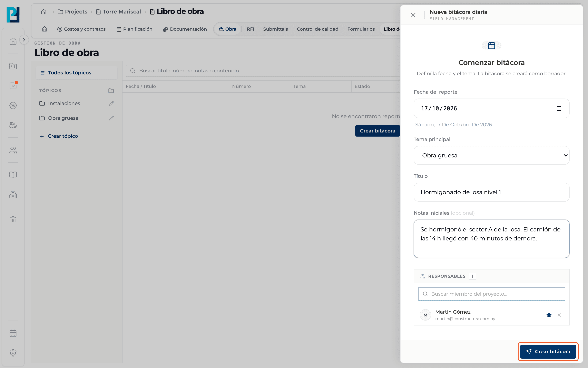Image resolution: width=588 pixels, height=368 pixels.
Task: Open the bank institution icon in sidebar
Action: pos(13,220)
